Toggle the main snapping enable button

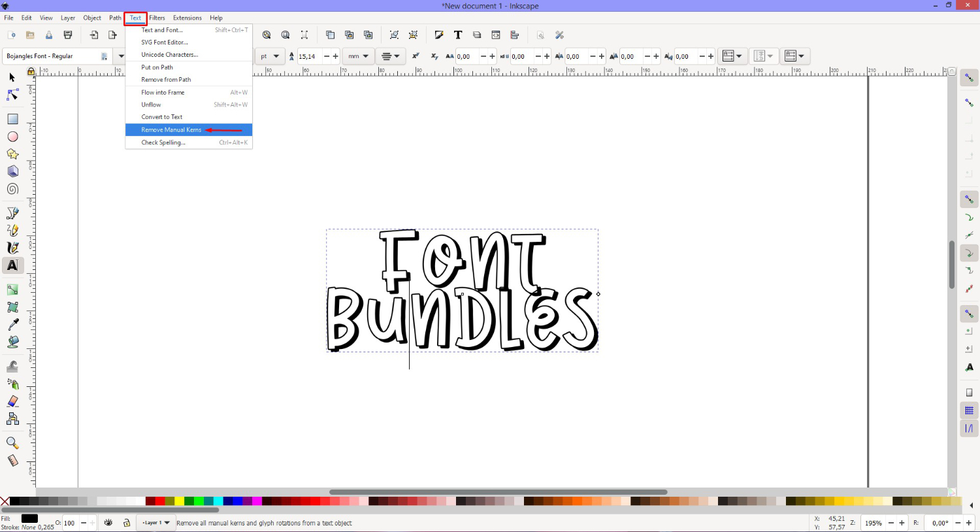tap(969, 78)
